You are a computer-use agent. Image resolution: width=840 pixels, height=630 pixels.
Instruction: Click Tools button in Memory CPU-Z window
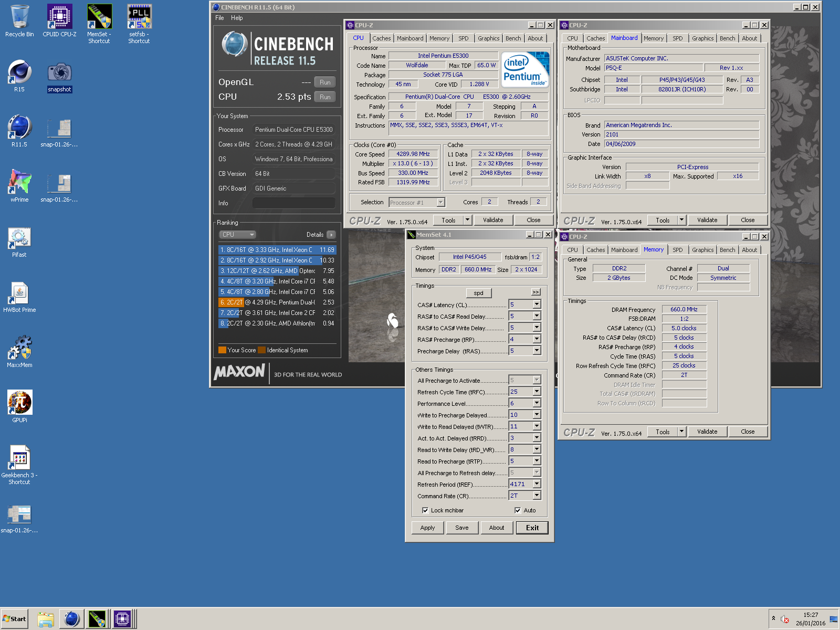point(663,432)
